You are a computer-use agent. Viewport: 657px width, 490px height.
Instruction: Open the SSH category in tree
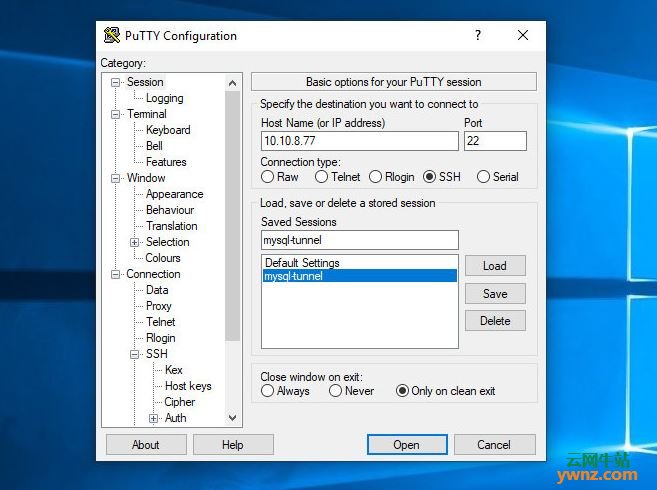point(157,354)
